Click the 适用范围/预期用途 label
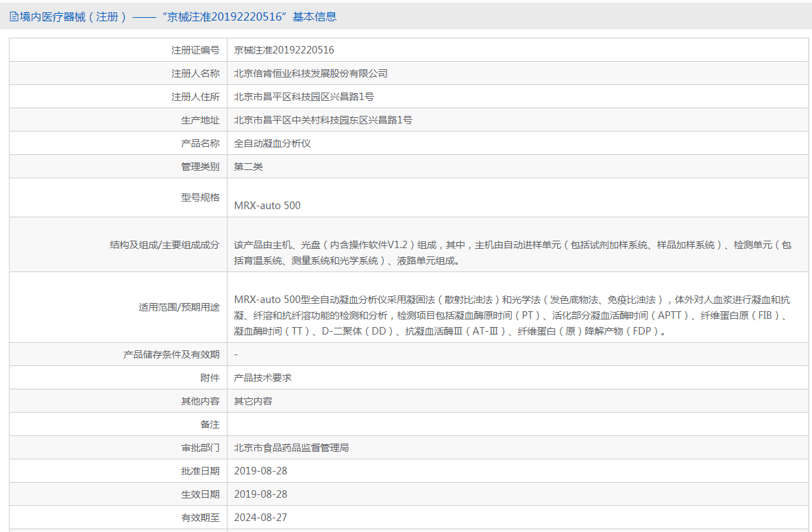812x532 pixels. (x=179, y=307)
